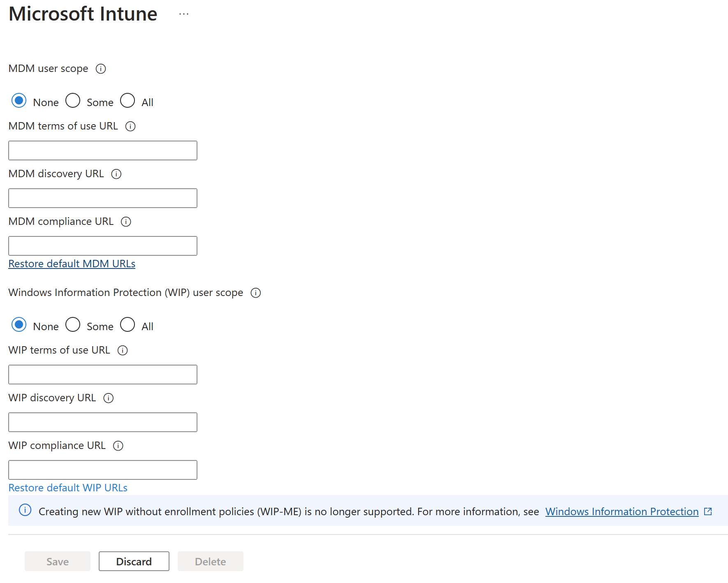Show info tooltip for MDM user scope
Screen dimensions: 728x583
[x=101, y=69]
